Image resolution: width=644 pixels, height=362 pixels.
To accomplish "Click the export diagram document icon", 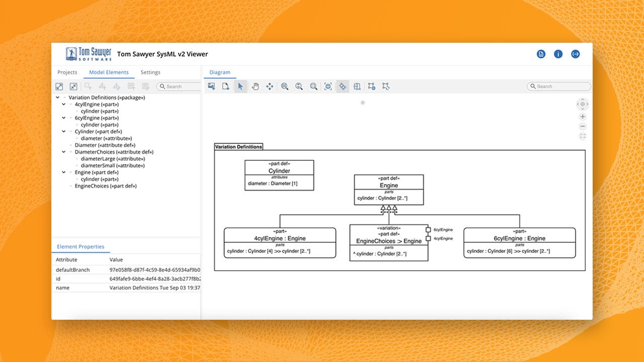I will pos(226,86).
